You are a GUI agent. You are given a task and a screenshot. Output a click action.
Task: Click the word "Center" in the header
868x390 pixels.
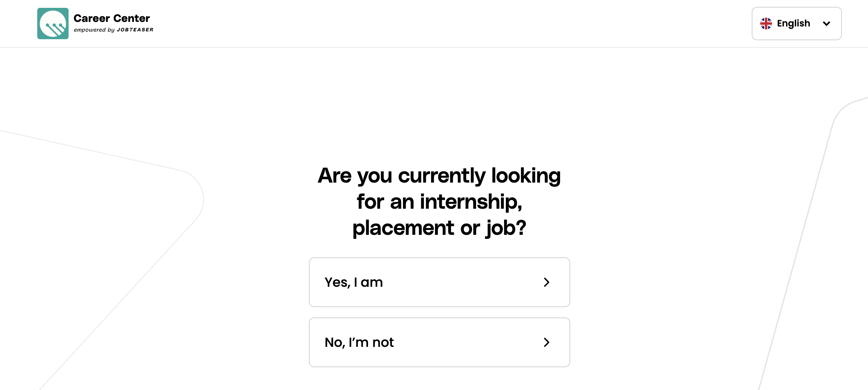(x=131, y=18)
